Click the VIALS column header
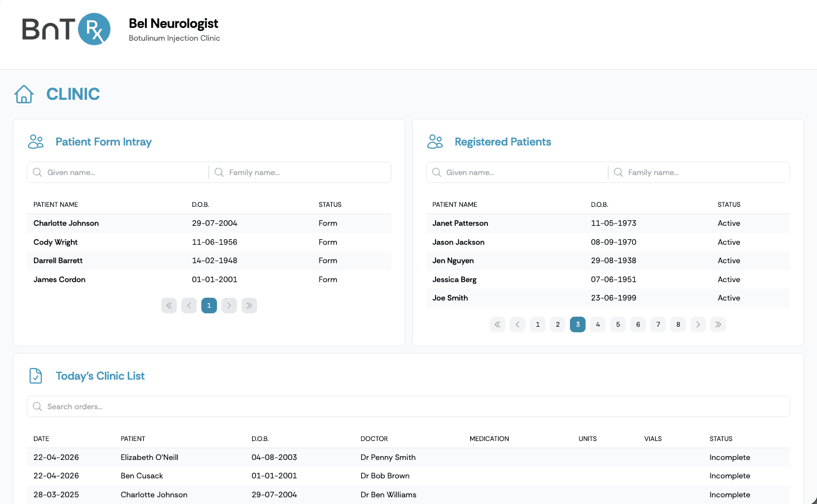Viewport: 817px width, 504px height. pyautogui.click(x=653, y=439)
